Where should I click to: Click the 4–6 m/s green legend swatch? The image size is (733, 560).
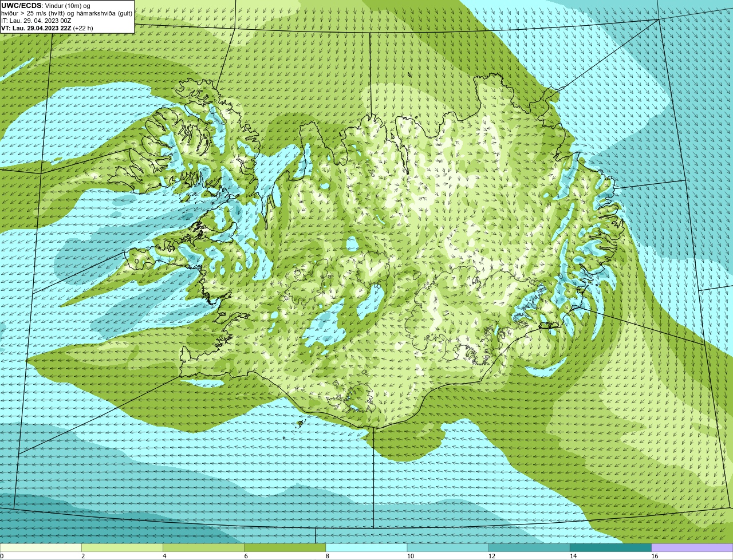(203, 547)
